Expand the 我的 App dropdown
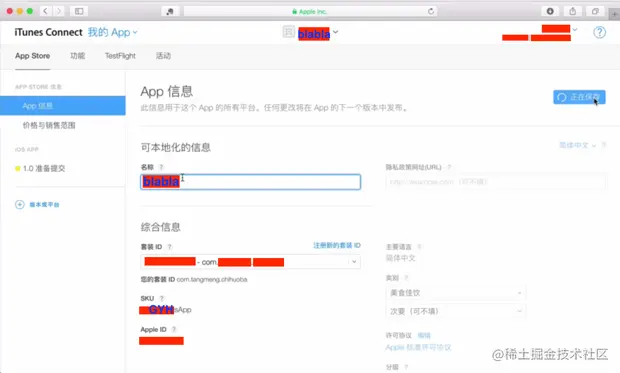This screenshot has width=620, height=373. (x=112, y=32)
